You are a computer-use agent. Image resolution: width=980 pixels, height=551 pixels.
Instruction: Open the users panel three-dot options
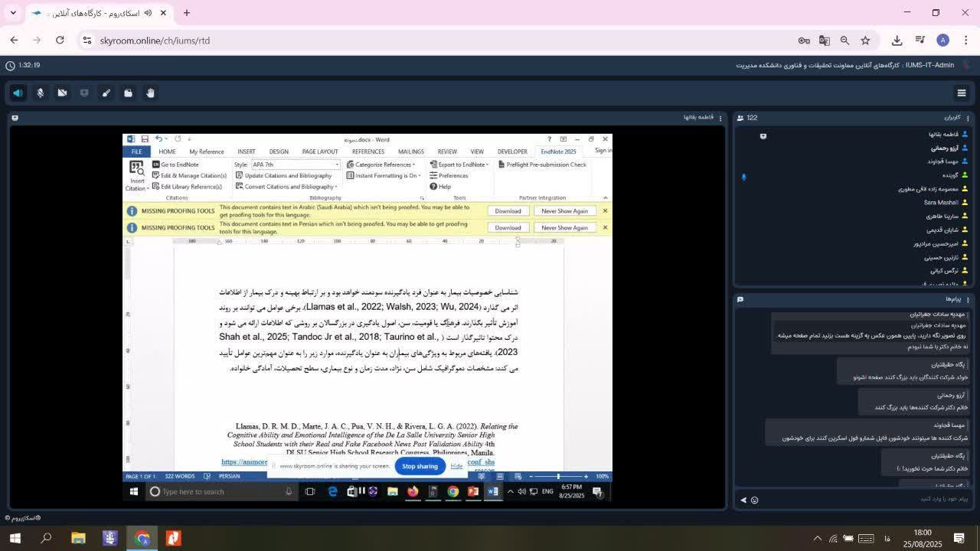pos(968,118)
